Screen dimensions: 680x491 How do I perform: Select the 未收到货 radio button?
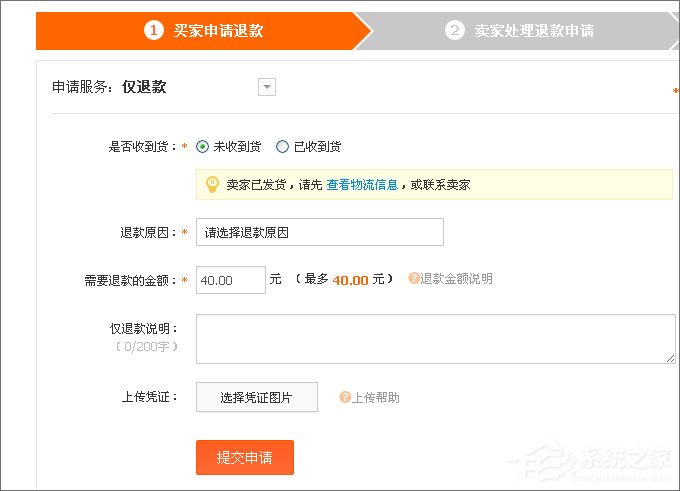coord(203,146)
